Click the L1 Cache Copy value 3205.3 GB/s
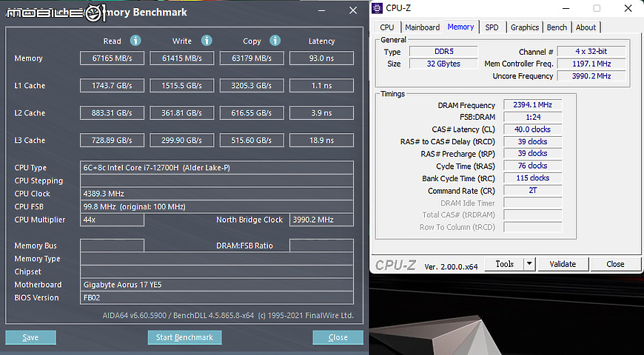This screenshot has width=644, height=355. click(x=252, y=86)
